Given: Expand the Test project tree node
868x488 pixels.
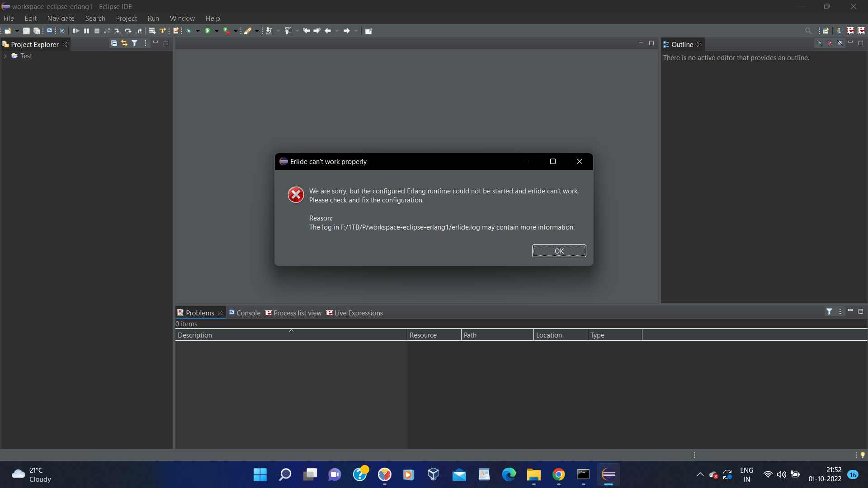Looking at the screenshot, I should (x=5, y=56).
